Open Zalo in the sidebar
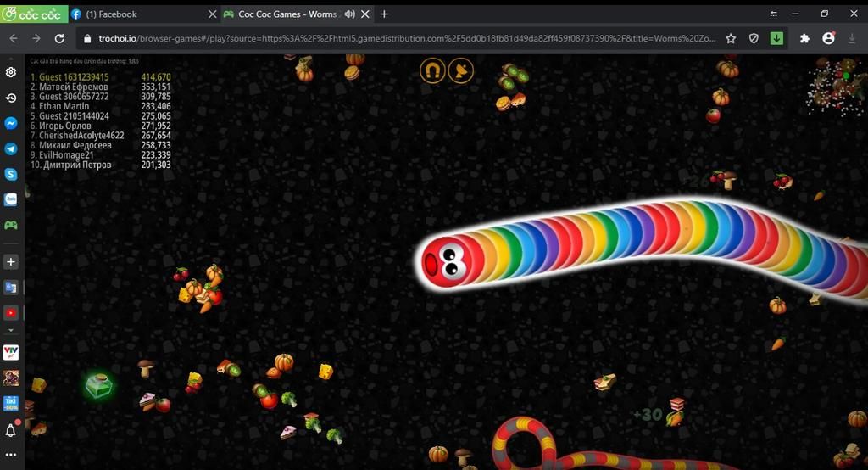This screenshot has height=470, width=868. coord(10,199)
